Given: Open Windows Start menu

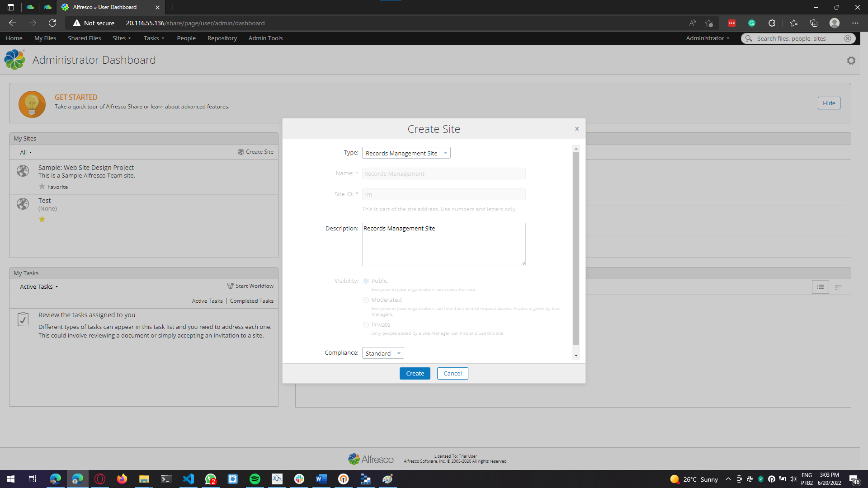Looking at the screenshot, I should [x=11, y=479].
